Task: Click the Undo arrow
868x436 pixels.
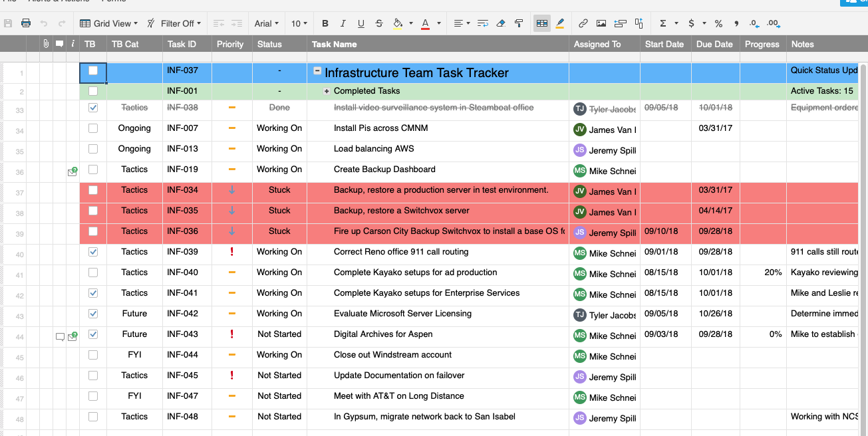Action: 44,23
